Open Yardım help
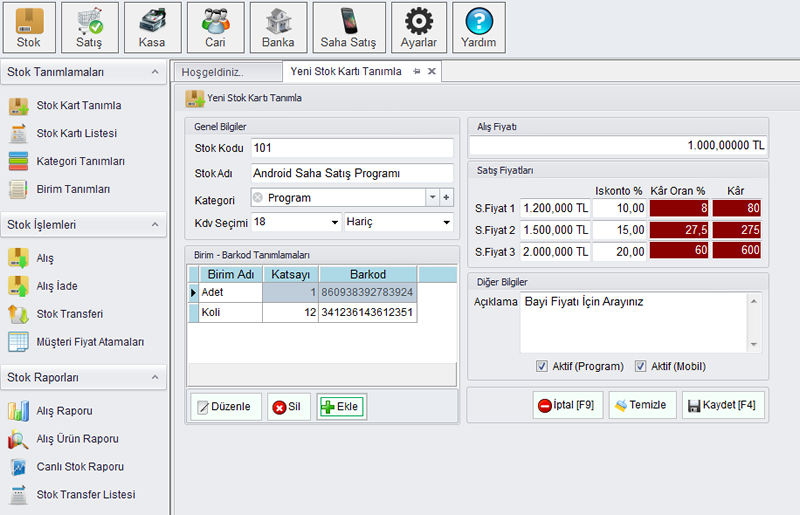800x515 pixels. coord(479,28)
